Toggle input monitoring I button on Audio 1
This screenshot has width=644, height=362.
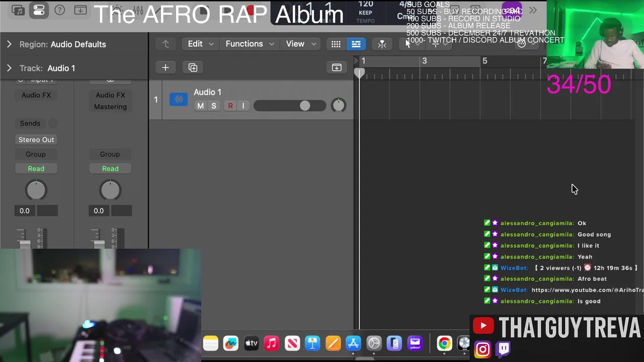(243, 106)
